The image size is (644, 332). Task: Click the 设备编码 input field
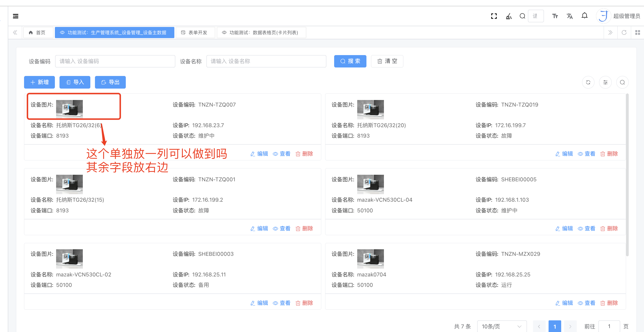click(115, 61)
